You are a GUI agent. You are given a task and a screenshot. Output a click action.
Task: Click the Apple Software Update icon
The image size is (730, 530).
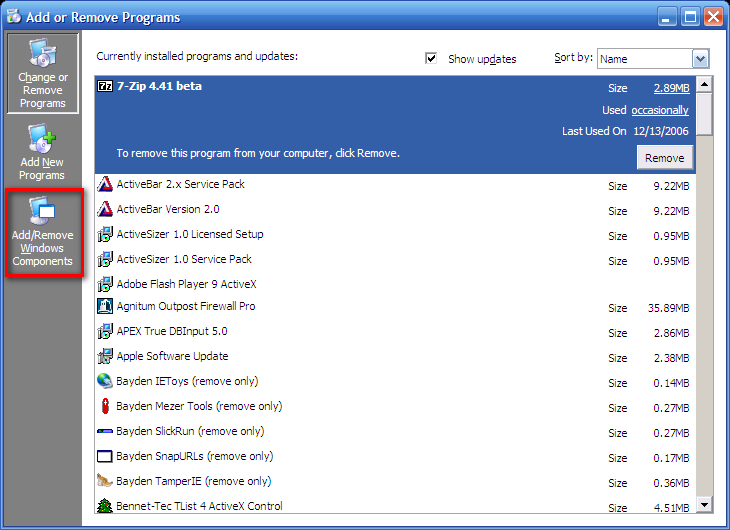click(105, 357)
